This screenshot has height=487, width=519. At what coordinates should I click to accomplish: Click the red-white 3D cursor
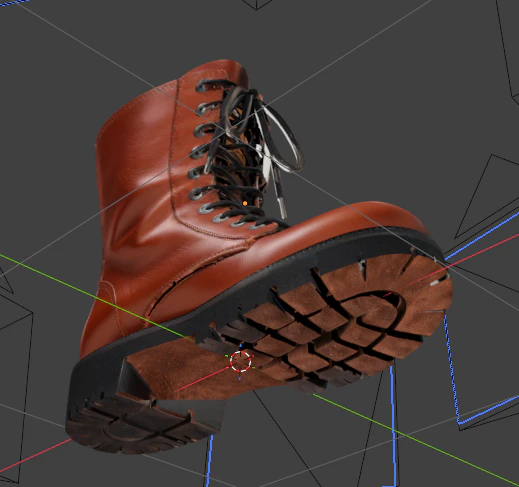point(241,361)
